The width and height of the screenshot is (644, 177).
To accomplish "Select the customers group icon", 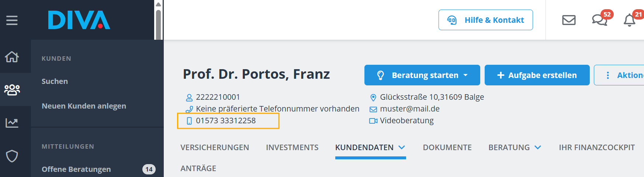I will (12, 89).
